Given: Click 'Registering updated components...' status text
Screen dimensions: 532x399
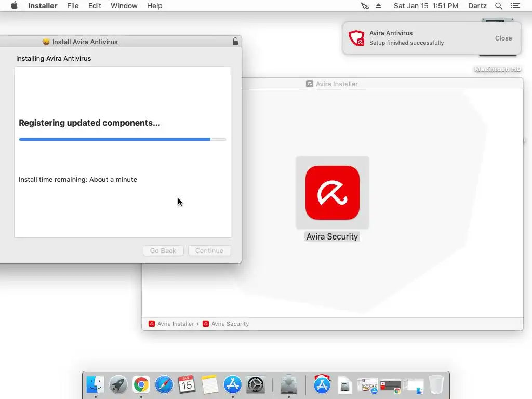Looking at the screenshot, I should [x=89, y=123].
